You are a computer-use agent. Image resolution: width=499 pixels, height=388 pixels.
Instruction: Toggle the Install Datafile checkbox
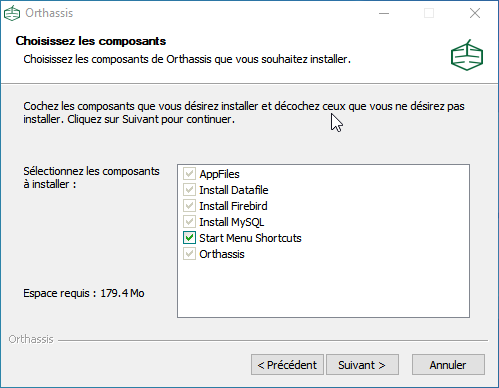pyautogui.click(x=189, y=190)
